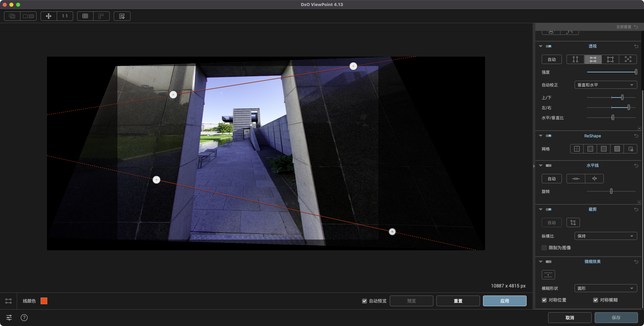The width and height of the screenshot is (644, 326).
Task: Click the 应用 apply button
Action: (504, 301)
